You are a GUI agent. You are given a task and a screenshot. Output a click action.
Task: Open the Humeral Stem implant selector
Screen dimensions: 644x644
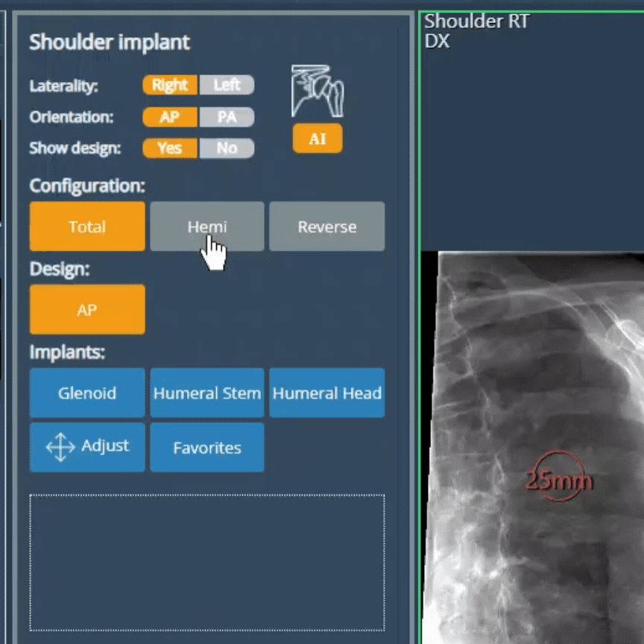point(206,393)
